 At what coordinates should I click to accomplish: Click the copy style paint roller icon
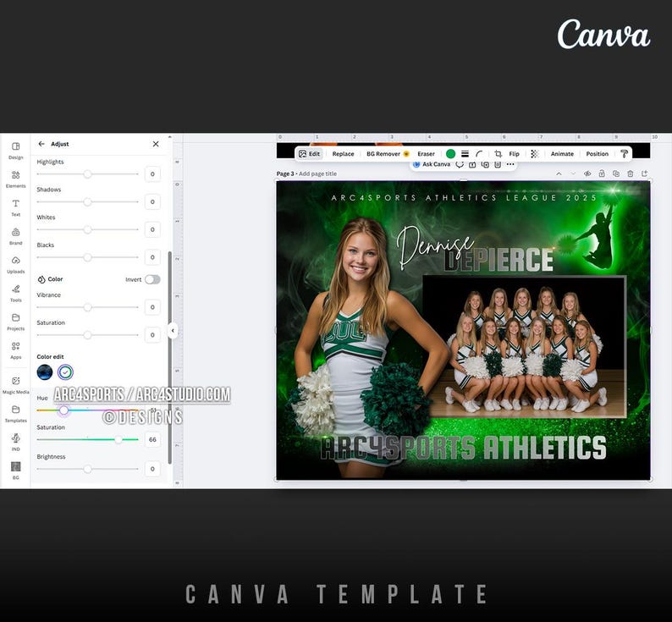[624, 154]
